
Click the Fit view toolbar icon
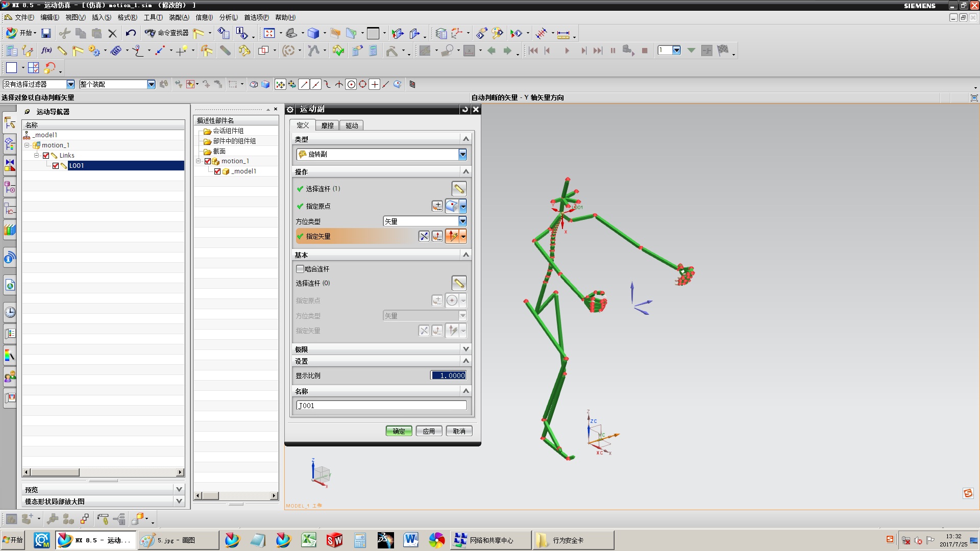(x=269, y=34)
